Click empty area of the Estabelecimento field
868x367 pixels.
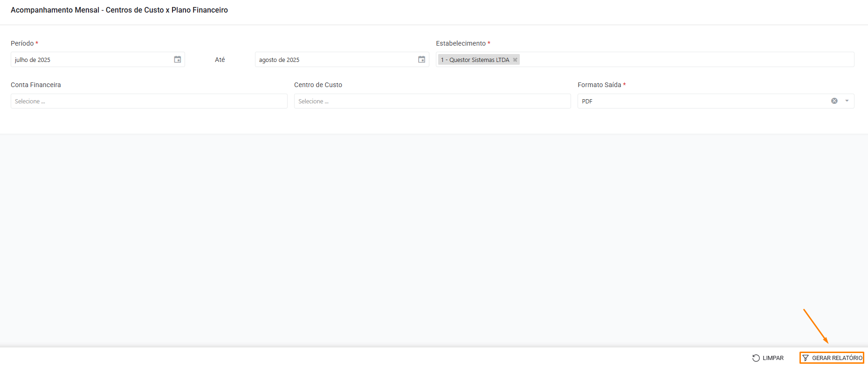click(x=685, y=60)
